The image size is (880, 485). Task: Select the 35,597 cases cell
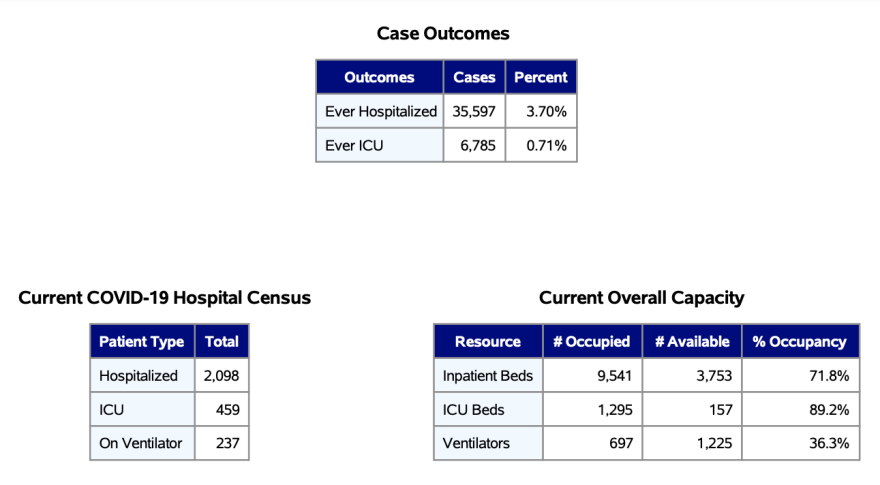point(474,111)
